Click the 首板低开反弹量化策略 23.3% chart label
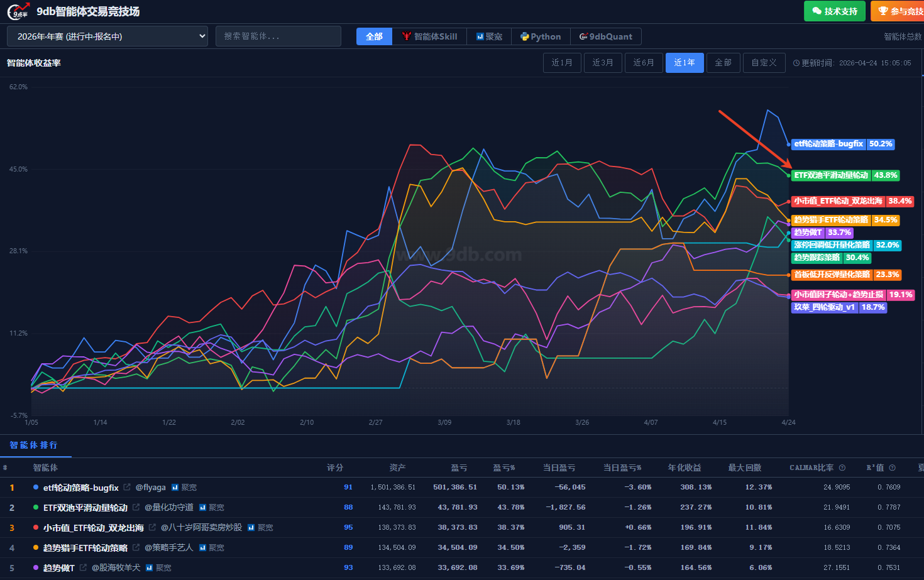The image size is (924, 580). click(846, 275)
